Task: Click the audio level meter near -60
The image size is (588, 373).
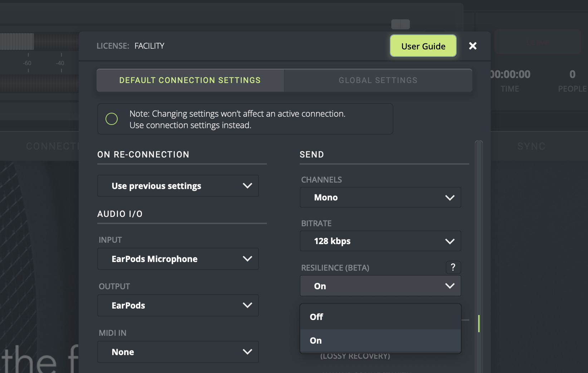Action: pos(17,42)
